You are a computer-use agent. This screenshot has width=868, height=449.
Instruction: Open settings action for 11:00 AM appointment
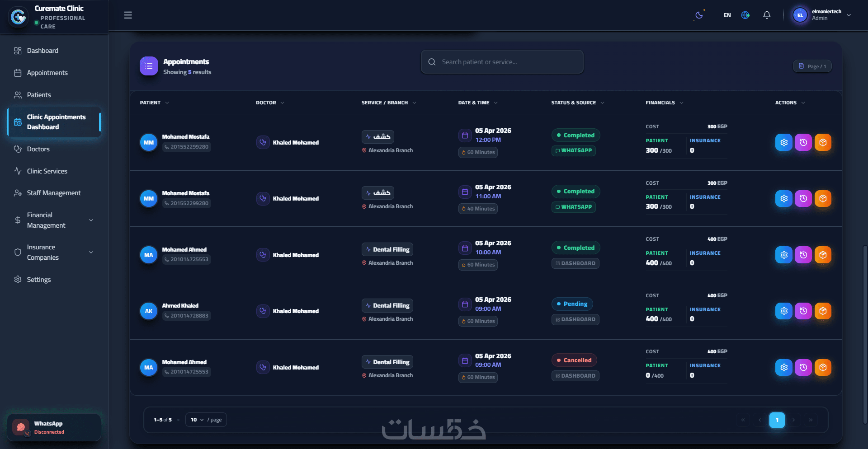(x=784, y=199)
